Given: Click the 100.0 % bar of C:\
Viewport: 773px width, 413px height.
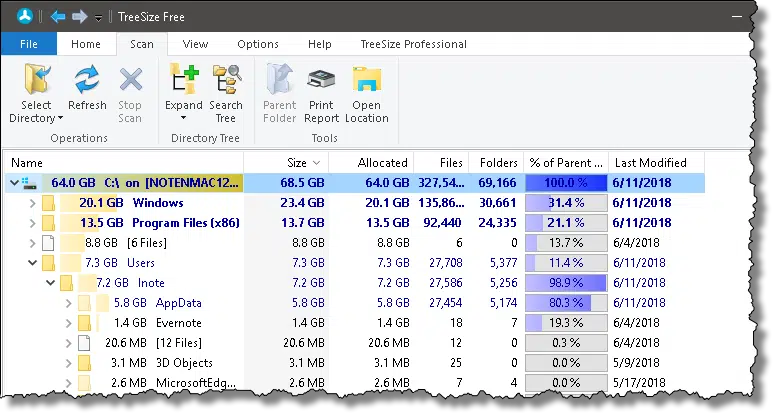Looking at the screenshot, I should point(566,183).
